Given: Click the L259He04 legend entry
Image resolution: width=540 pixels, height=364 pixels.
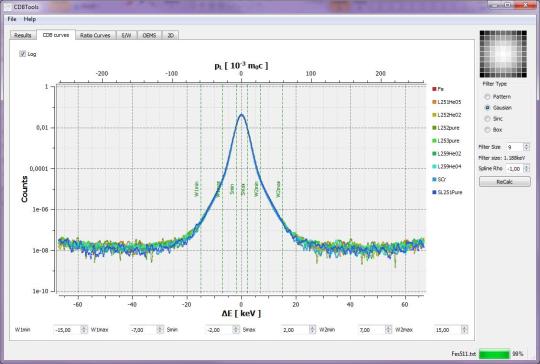Looking at the screenshot, I should coord(447,166).
